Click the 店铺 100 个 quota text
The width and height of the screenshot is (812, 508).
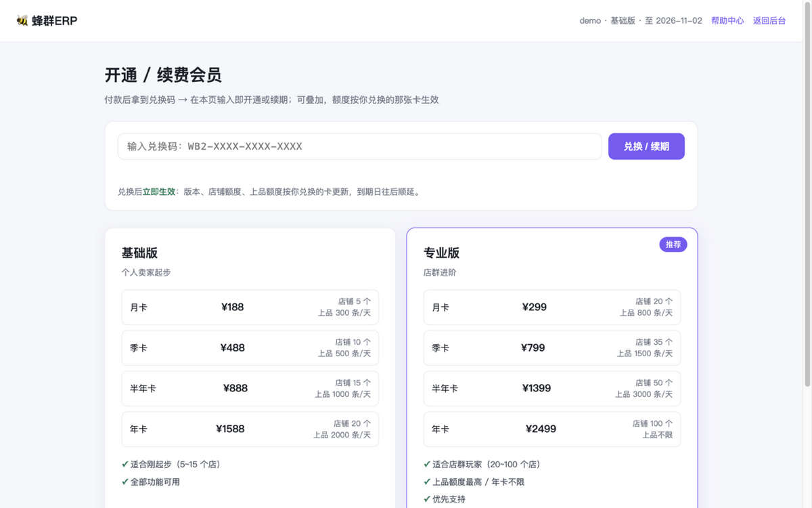pos(652,423)
